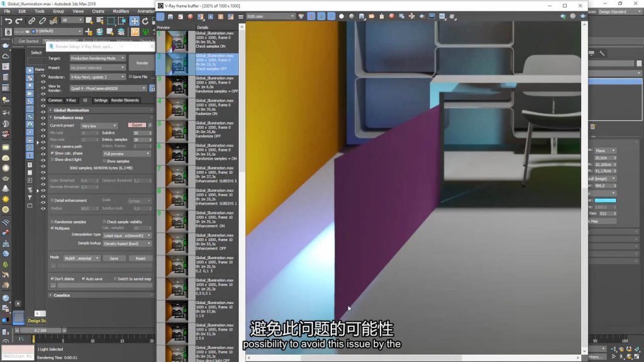Click the Undo arrow in main toolbar
The width and height of the screenshot is (644, 362).
click(8, 21)
